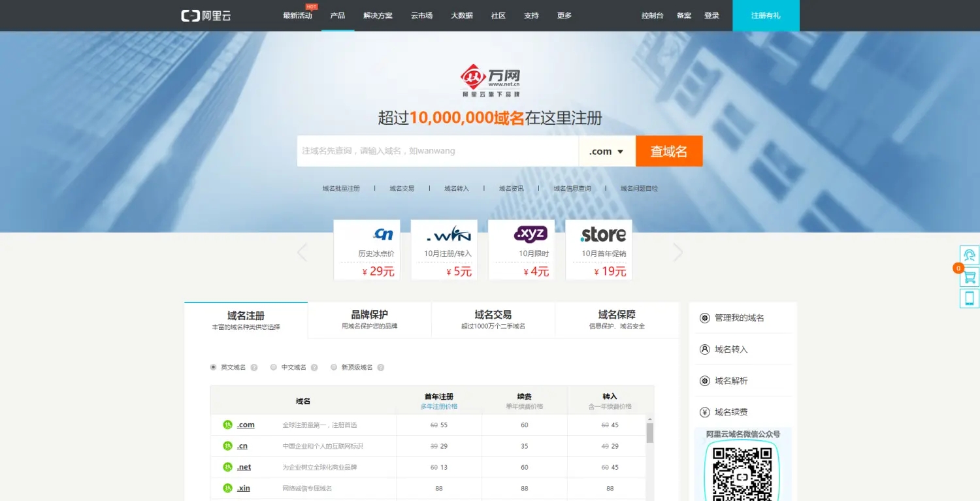Open the 最新活动 menu in top navigation

[x=298, y=16]
